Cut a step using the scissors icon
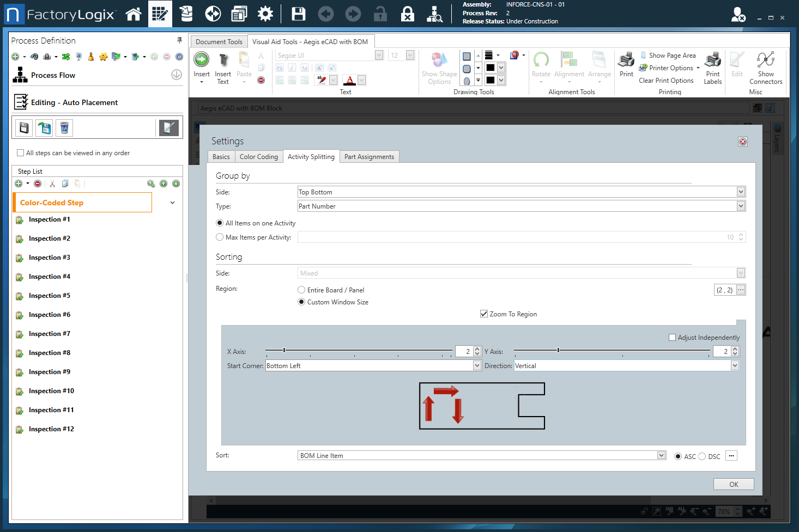 [x=52, y=184]
